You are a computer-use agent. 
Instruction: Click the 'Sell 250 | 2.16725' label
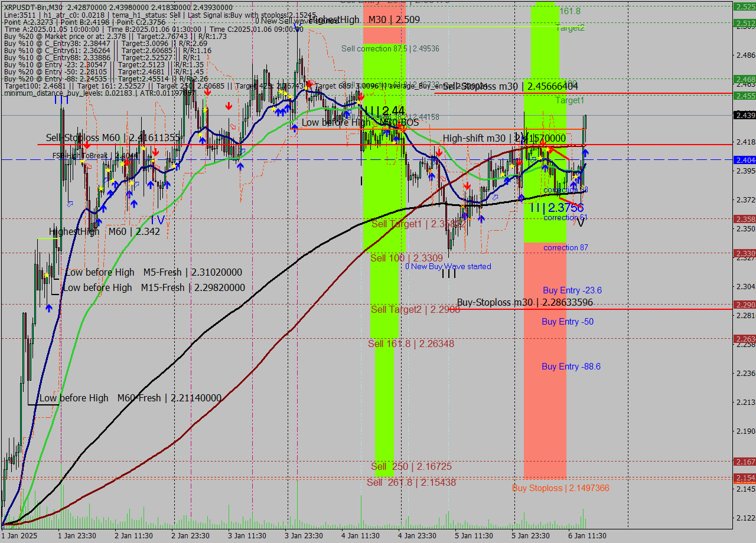(411, 466)
